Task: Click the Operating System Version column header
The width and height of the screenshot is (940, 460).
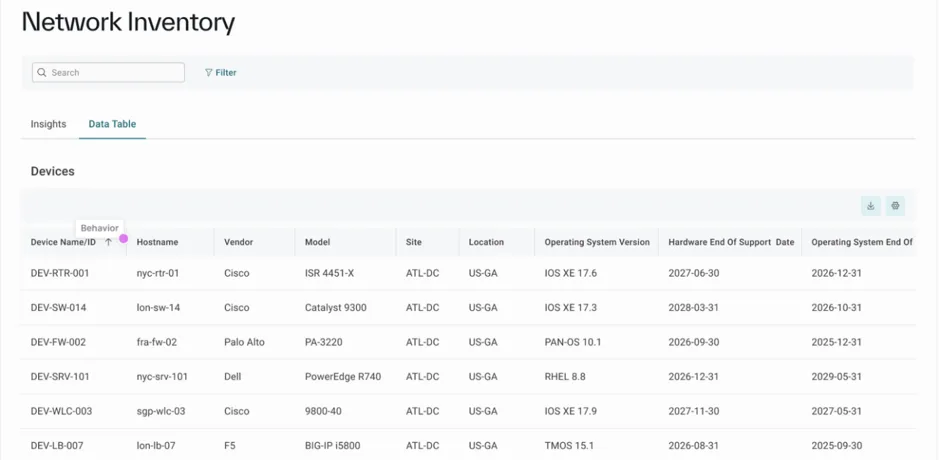Action: (597, 242)
